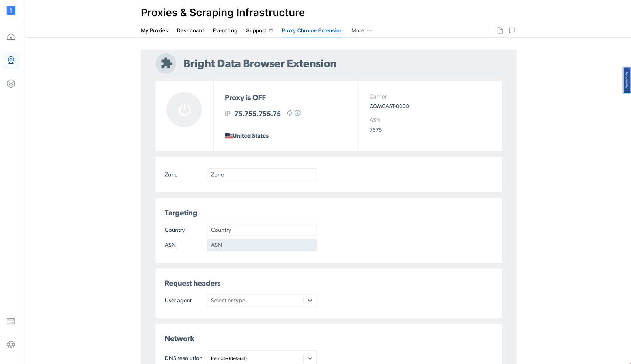This screenshot has height=364, width=631.
Task: Toggle the proxy power button on
Action: (x=184, y=110)
